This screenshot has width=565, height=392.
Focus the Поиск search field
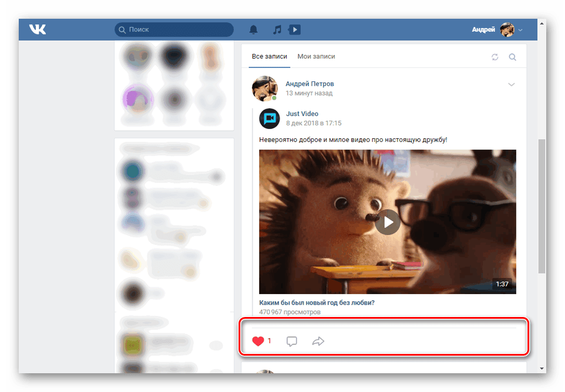(174, 29)
